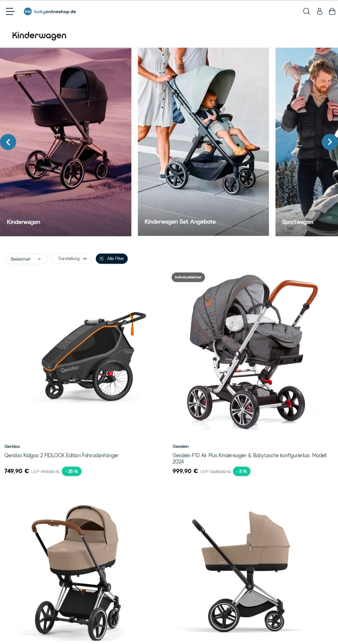The image size is (338, 644).
Task: Toggle the Darstellung grid view
Action: tap(71, 259)
